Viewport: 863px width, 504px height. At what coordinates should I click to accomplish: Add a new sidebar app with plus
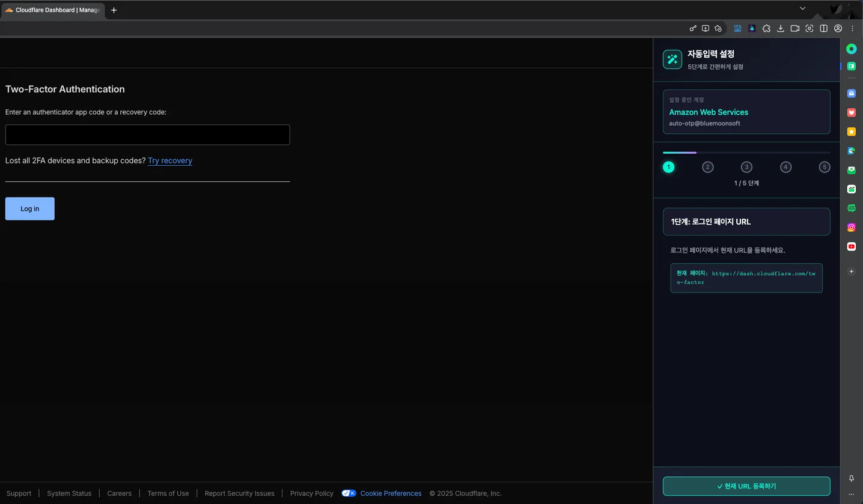[x=851, y=272]
